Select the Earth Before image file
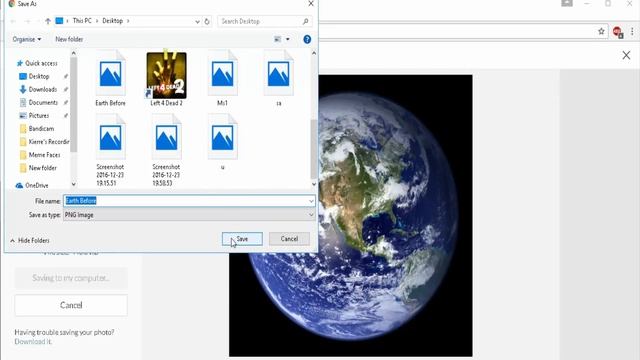The width and height of the screenshot is (640, 360). click(110, 78)
